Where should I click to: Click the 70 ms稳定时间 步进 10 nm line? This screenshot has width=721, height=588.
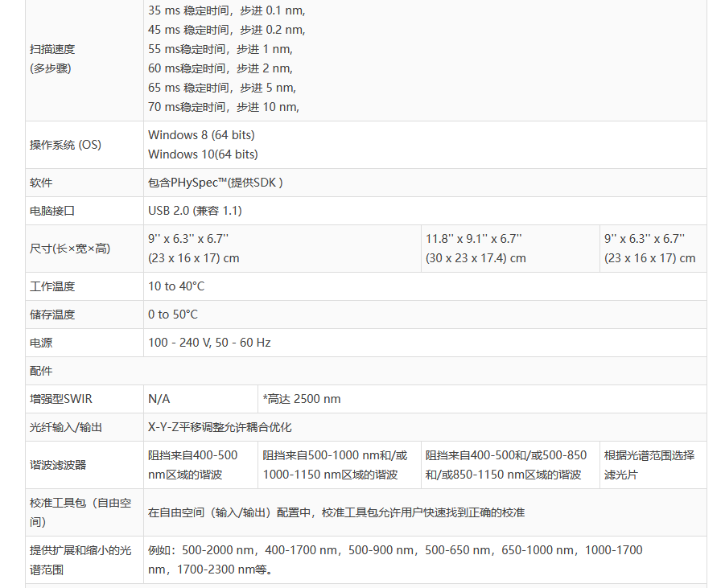pos(223,107)
